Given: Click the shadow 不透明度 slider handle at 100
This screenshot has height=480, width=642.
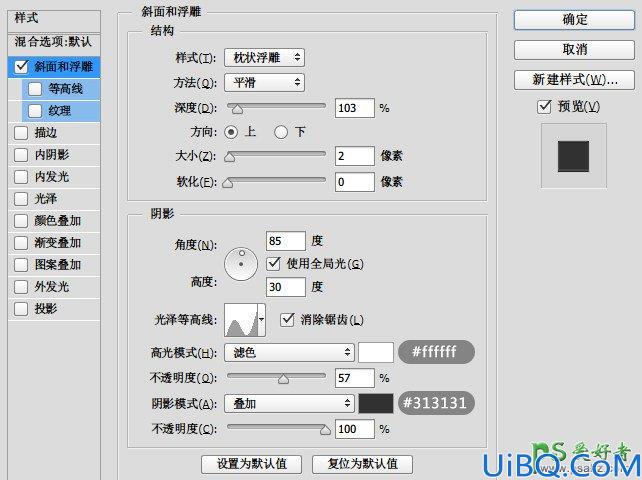Looking at the screenshot, I should click(x=326, y=430).
